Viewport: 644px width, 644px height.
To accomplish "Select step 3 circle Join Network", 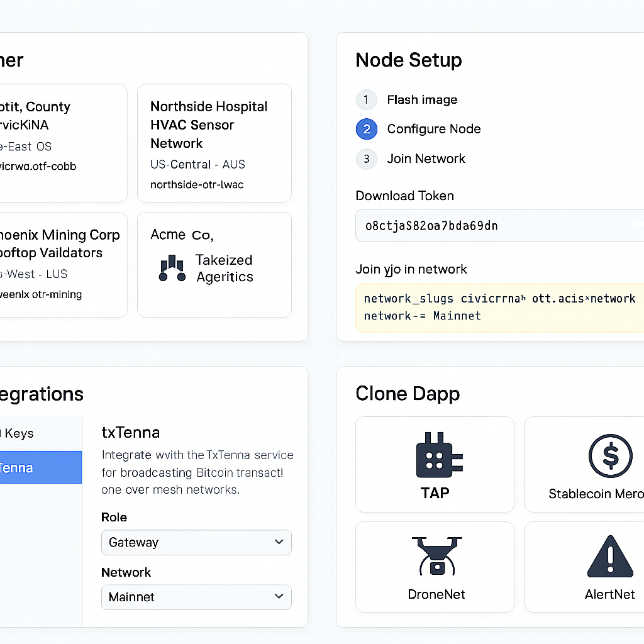I will [366, 158].
